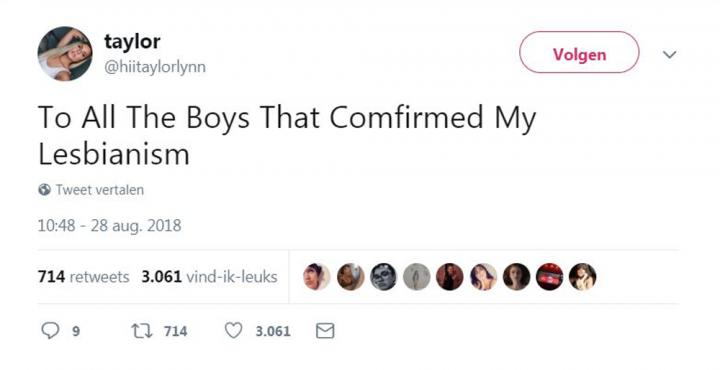720x370 pixels.
Task: View the 714 retweets list
Action: [84, 277]
